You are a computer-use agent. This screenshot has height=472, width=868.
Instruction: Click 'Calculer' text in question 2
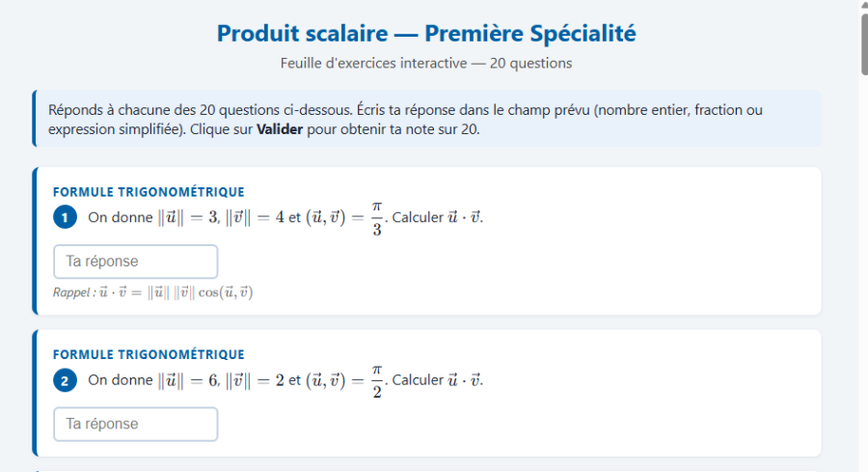[x=418, y=380]
